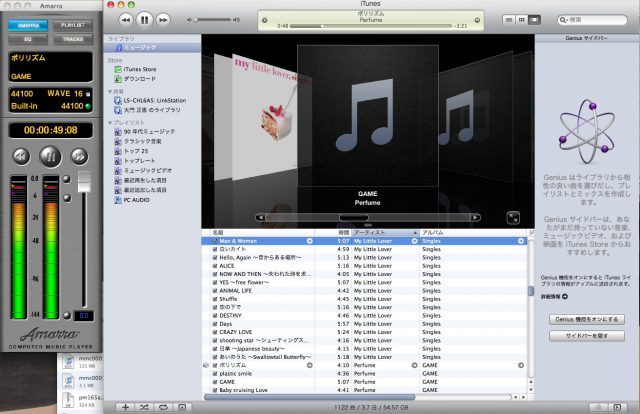This screenshot has height=414, width=640.
Task: Select Amarra's PLAYLIST tab
Action: [73, 25]
